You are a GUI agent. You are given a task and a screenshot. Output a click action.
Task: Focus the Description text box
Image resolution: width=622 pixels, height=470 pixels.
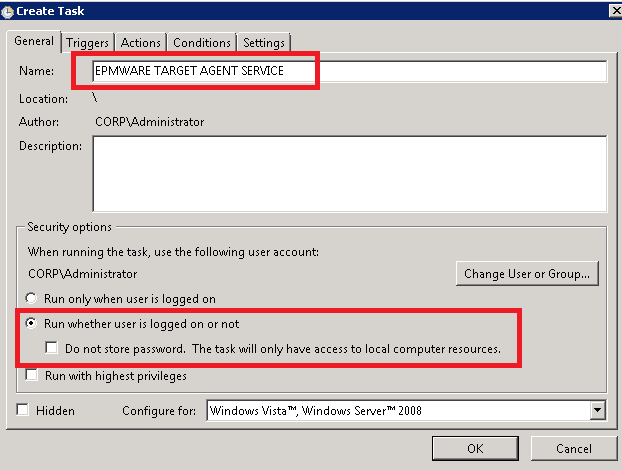point(350,173)
